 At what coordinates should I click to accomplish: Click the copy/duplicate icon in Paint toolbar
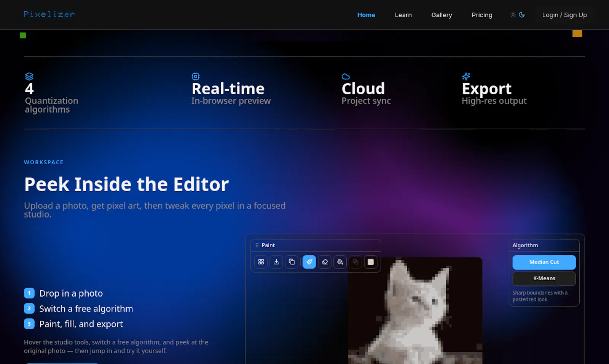point(292,262)
